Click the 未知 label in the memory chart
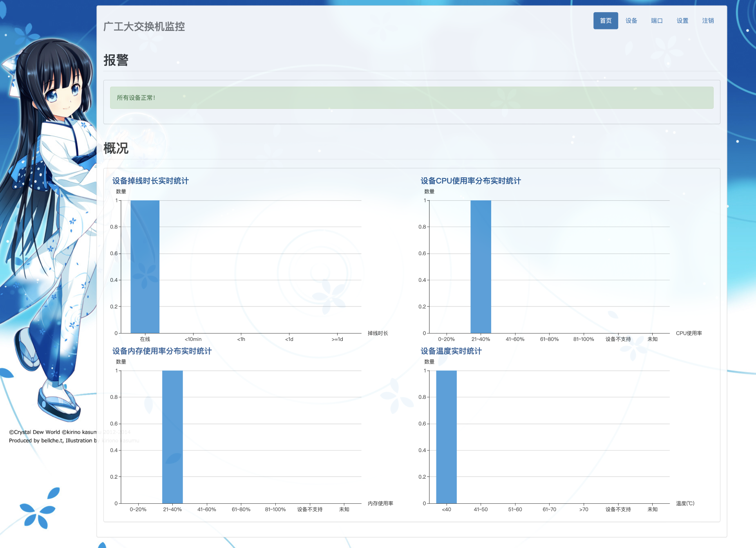The image size is (756, 548). [x=344, y=510]
